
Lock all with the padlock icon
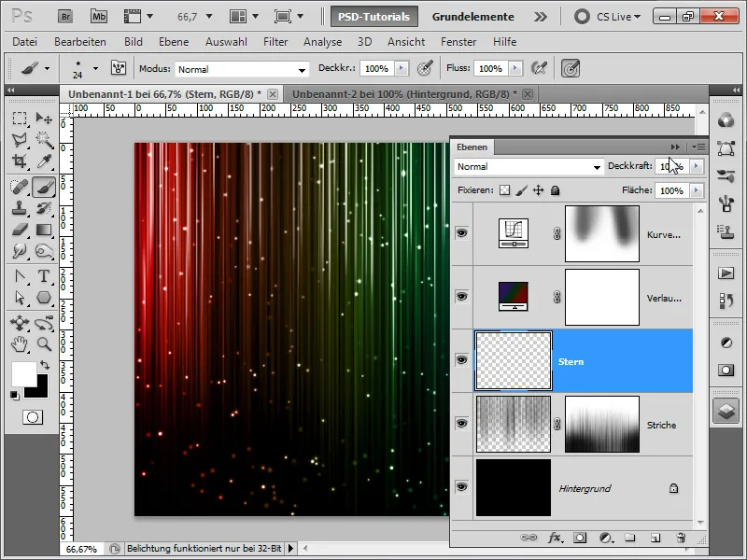point(555,190)
